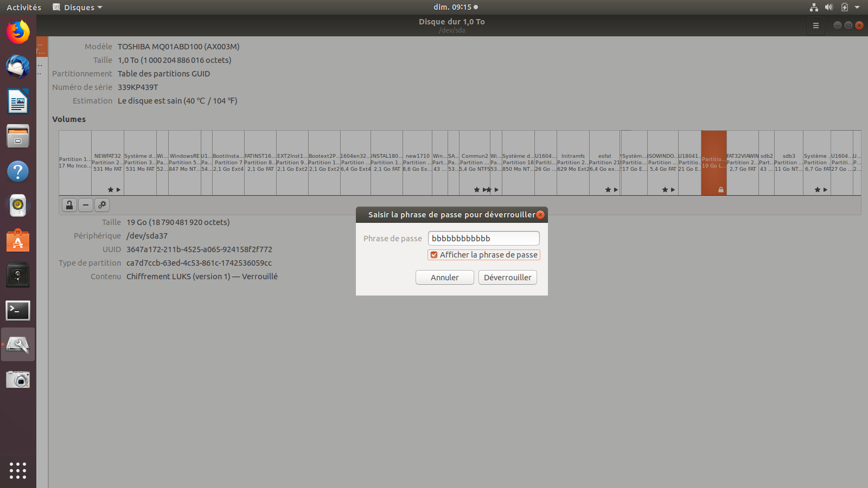Image resolution: width=868 pixels, height=488 pixels.
Task: Uncheck 'Afficher la phrase de passe' checkbox
Action: (434, 255)
